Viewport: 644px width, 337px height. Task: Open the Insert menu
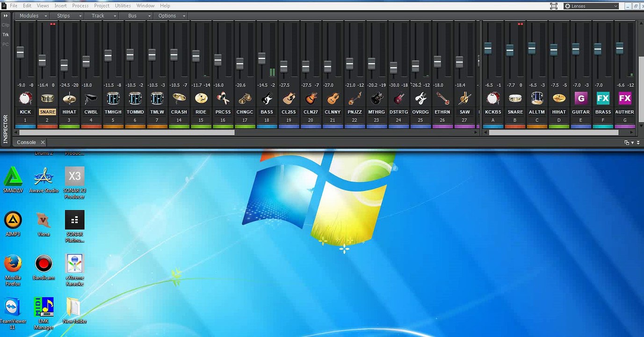click(x=61, y=6)
